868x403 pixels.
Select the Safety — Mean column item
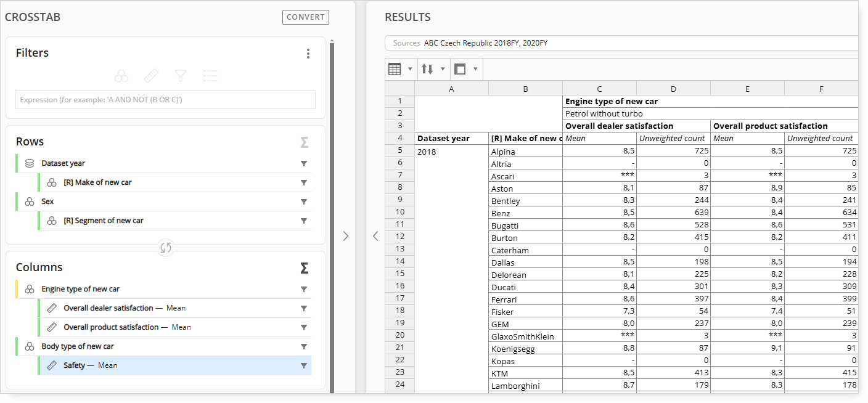[x=174, y=365]
